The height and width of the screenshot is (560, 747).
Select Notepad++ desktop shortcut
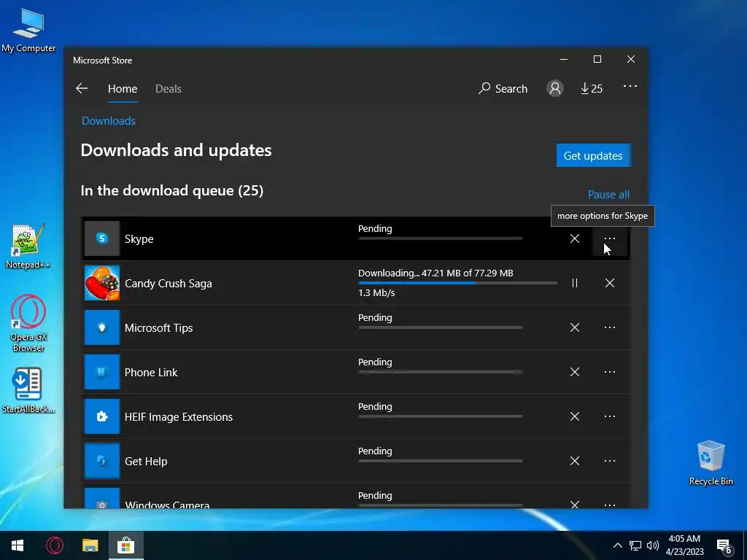tap(28, 246)
